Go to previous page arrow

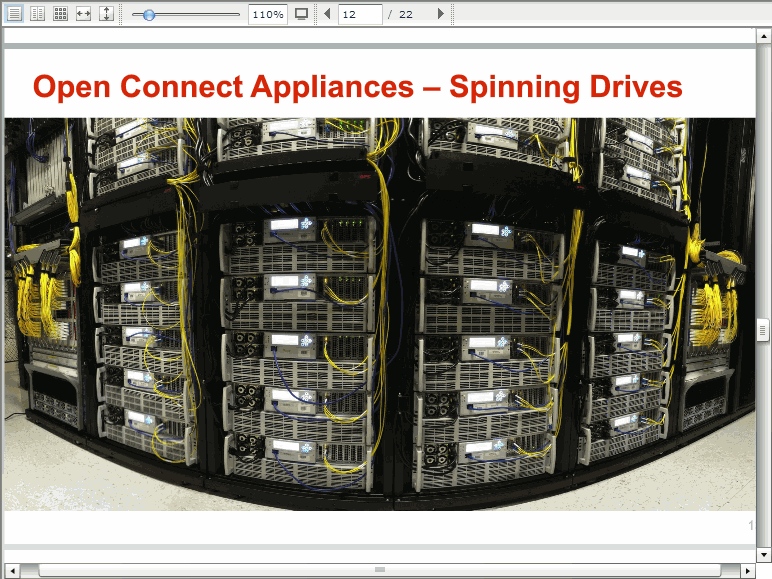(x=327, y=14)
